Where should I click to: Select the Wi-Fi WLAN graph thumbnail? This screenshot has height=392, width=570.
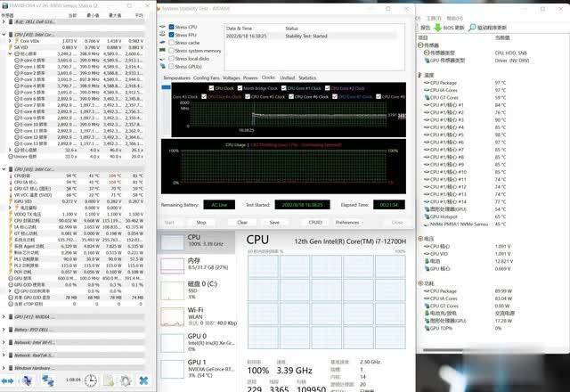(x=171, y=316)
